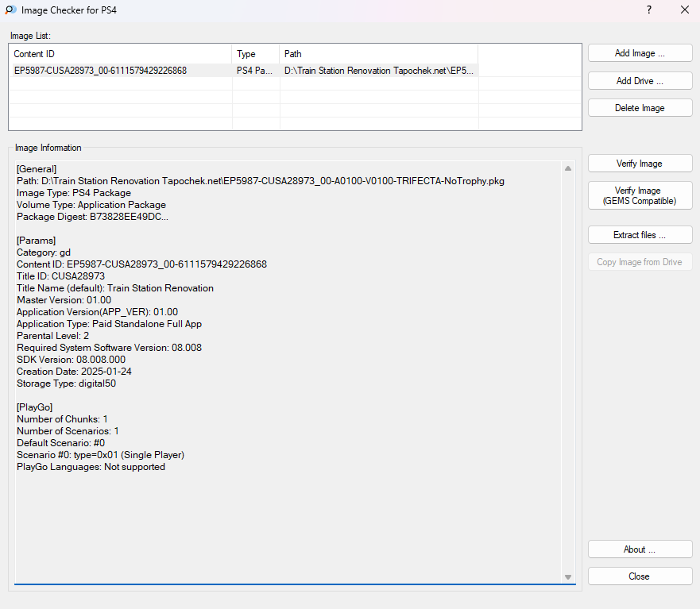Click the scroll down arrow in Image Information

(x=568, y=577)
